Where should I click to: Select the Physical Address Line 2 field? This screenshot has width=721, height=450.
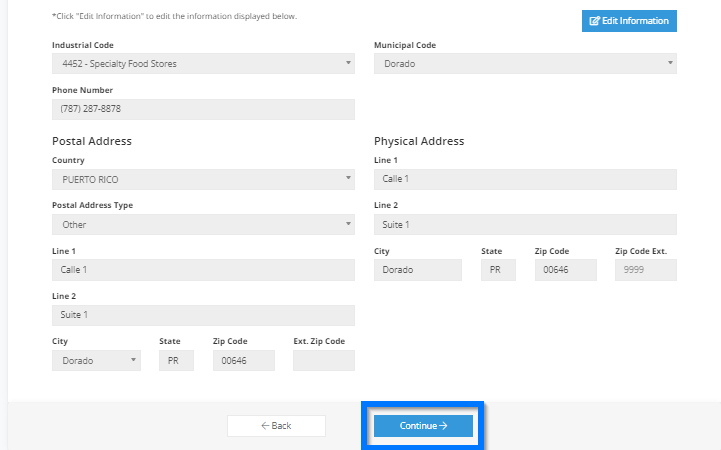[525, 224]
